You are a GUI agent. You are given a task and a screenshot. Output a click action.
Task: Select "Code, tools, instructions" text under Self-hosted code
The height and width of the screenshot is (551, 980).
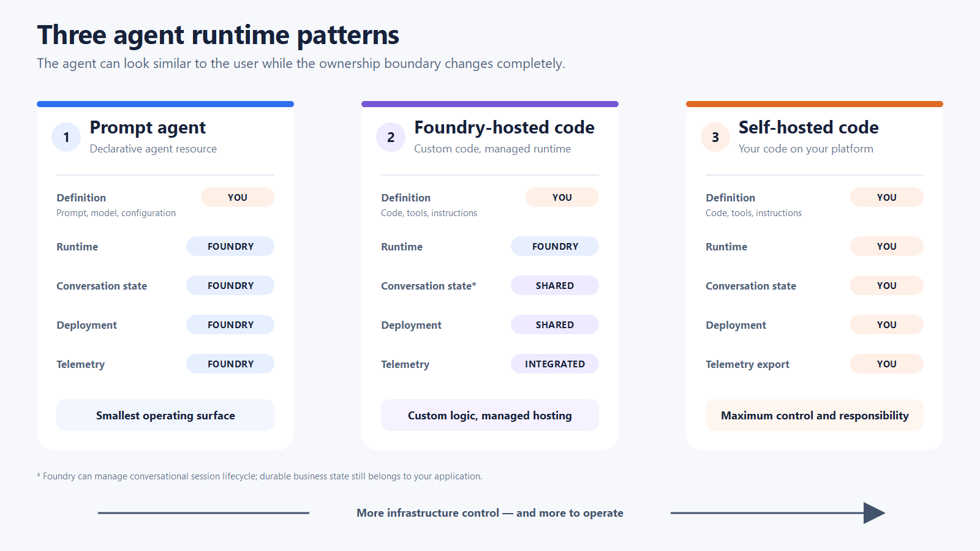click(x=753, y=213)
